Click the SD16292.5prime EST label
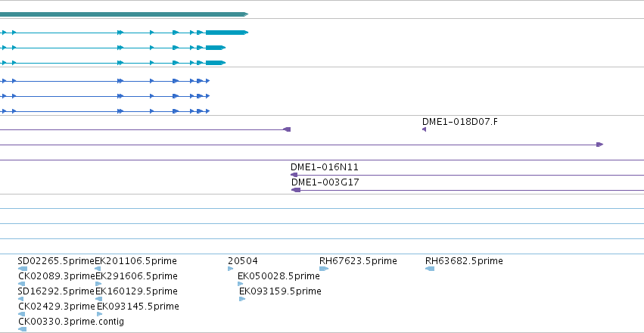 [56, 291]
